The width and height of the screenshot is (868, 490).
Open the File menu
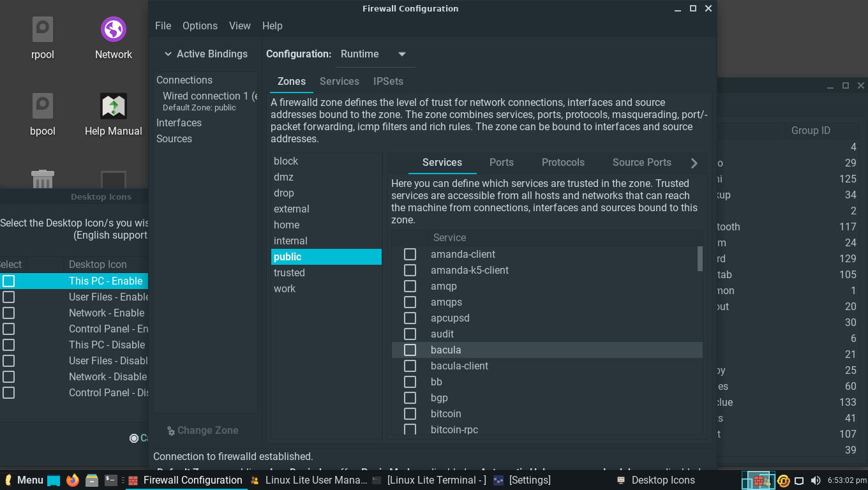pos(163,26)
